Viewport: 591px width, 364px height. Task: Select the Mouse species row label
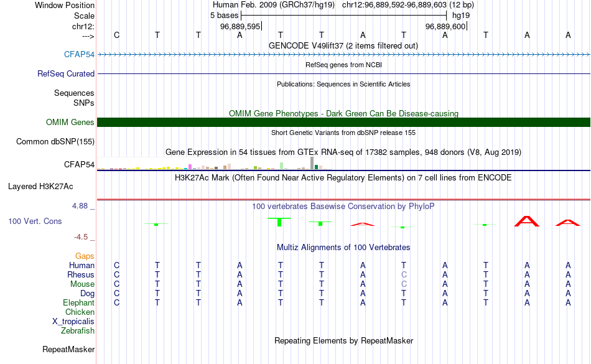point(82,284)
